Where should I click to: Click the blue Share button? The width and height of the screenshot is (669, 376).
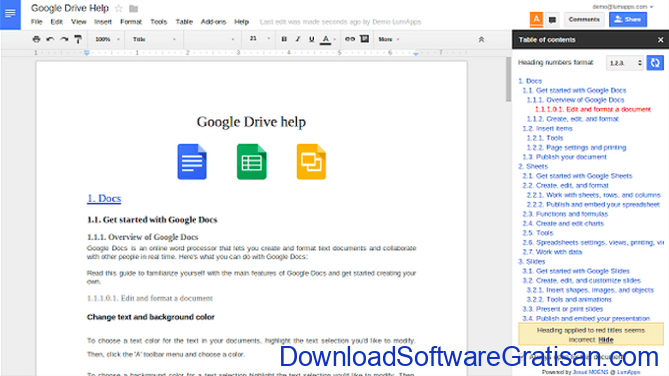point(628,20)
